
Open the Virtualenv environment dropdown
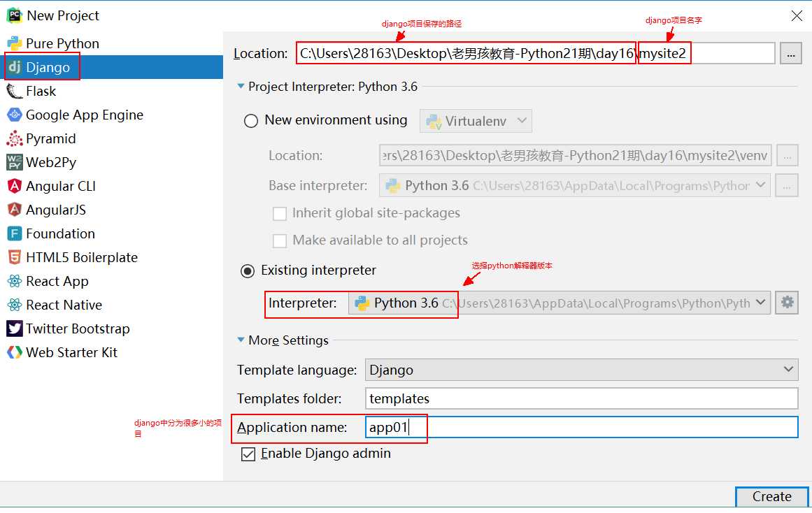tap(476, 121)
